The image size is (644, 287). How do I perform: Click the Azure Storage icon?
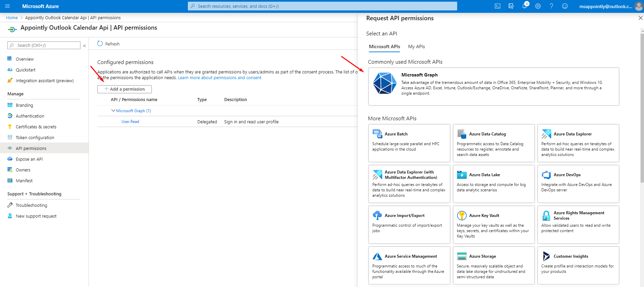click(x=462, y=256)
